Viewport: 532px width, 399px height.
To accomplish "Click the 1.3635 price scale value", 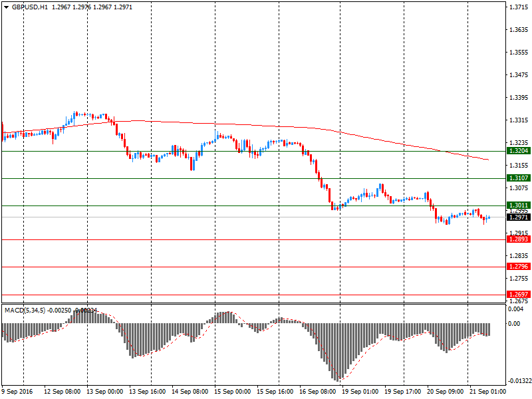I will tap(519, 30).
